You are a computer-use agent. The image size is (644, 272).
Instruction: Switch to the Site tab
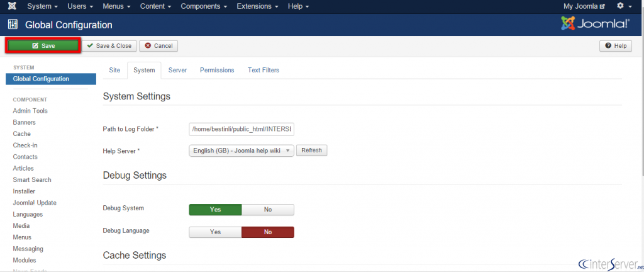[x=114, y=71]
